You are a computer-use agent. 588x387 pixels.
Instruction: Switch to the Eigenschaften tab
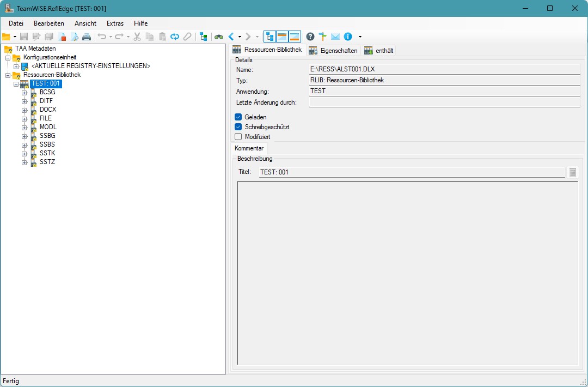[x=333, y=51]
